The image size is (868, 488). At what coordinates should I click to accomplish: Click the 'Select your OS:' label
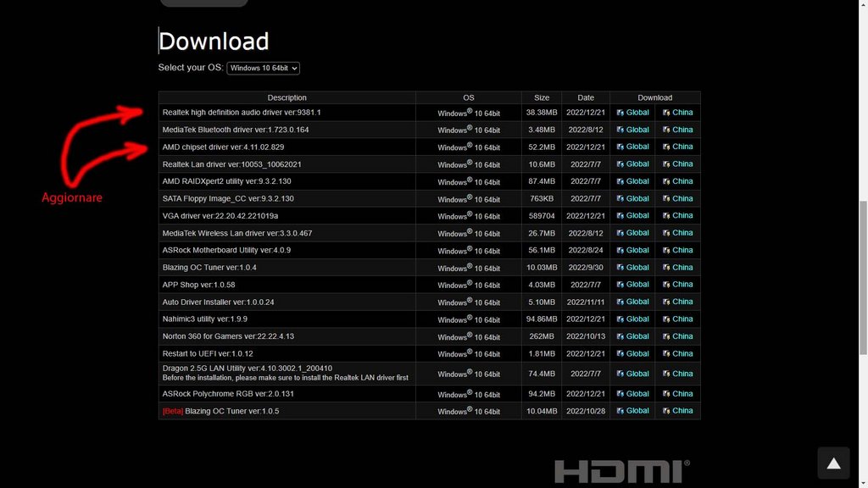click(x=191, y=68)
